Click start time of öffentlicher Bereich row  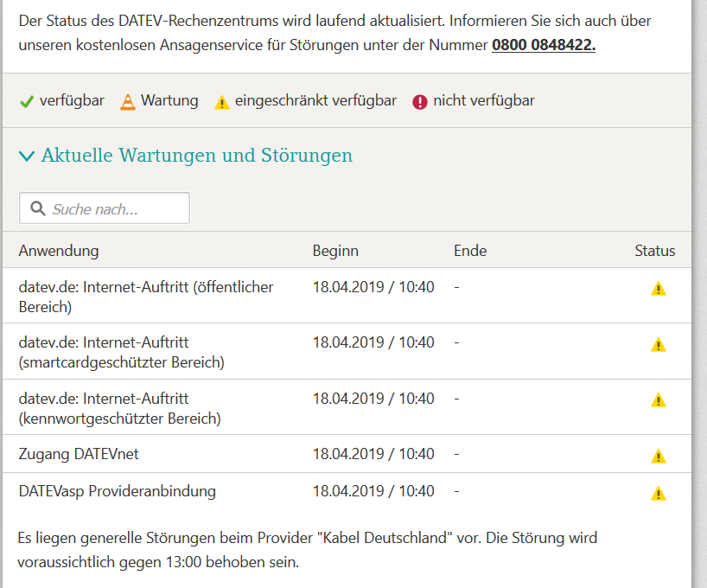[x=373, y=287]
